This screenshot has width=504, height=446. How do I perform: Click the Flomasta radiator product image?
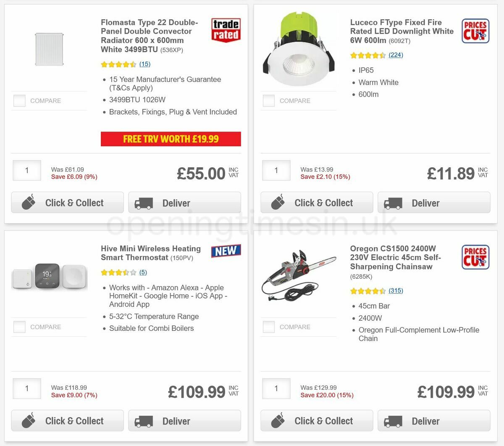(x=49, y=49)
